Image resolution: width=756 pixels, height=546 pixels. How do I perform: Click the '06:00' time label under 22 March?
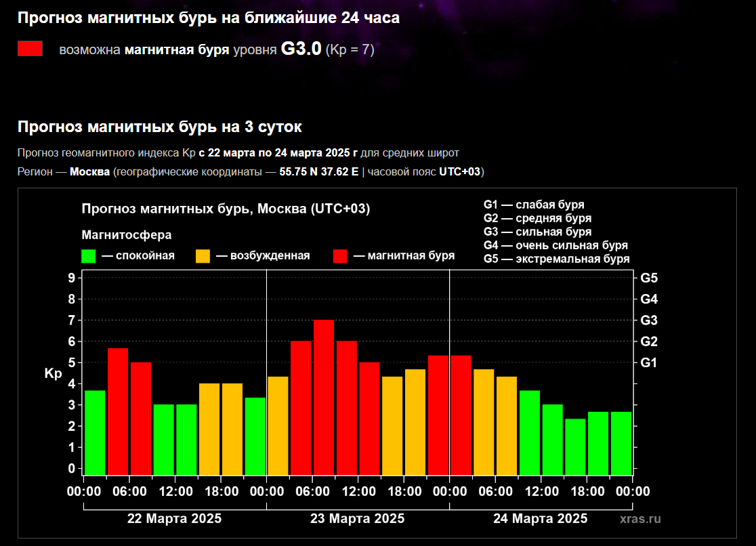[129, 492]
